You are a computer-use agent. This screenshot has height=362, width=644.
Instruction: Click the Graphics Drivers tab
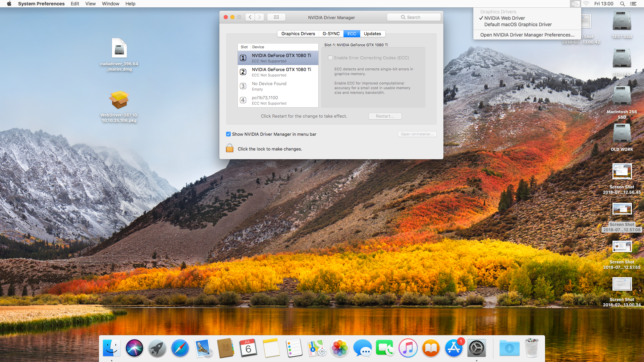point(298,34)
